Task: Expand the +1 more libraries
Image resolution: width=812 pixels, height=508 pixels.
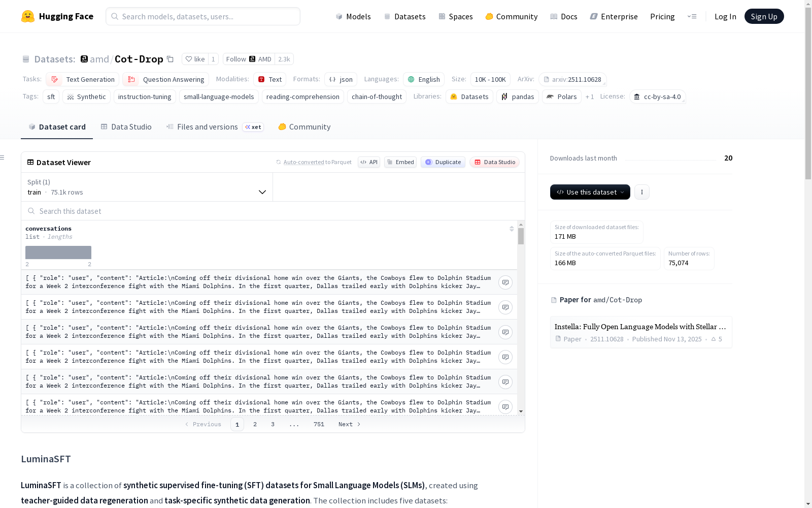Action: point(590,97)
